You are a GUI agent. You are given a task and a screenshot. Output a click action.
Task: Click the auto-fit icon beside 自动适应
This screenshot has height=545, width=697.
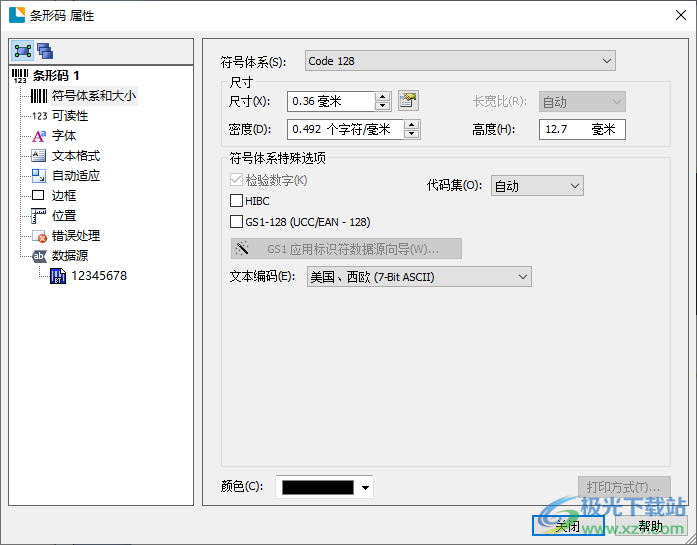(x=39, y=176)
